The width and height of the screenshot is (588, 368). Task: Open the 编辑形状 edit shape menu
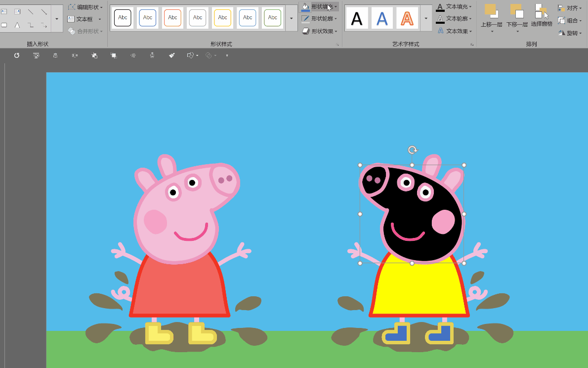pyautogui.click(x=85, y=7)
